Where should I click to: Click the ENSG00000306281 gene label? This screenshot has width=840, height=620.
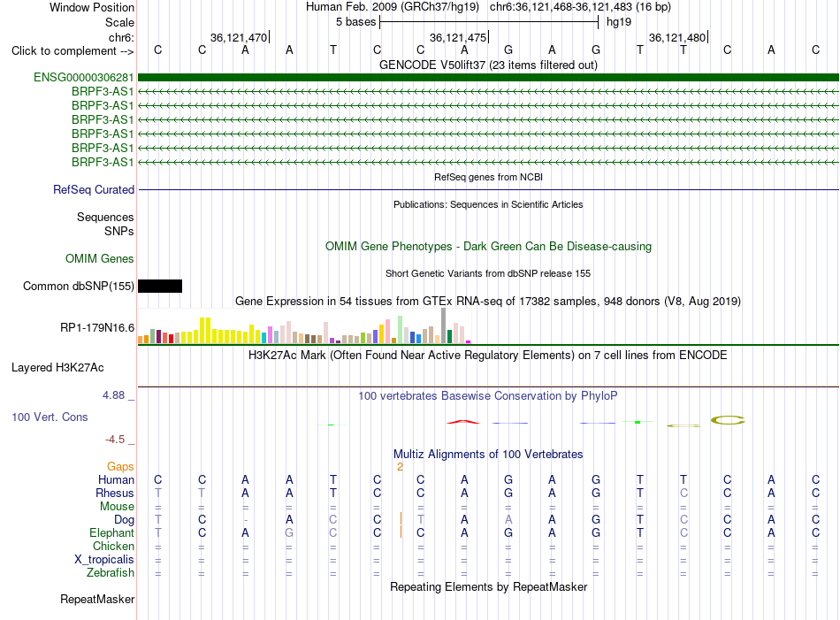click(x=84, y=78)
